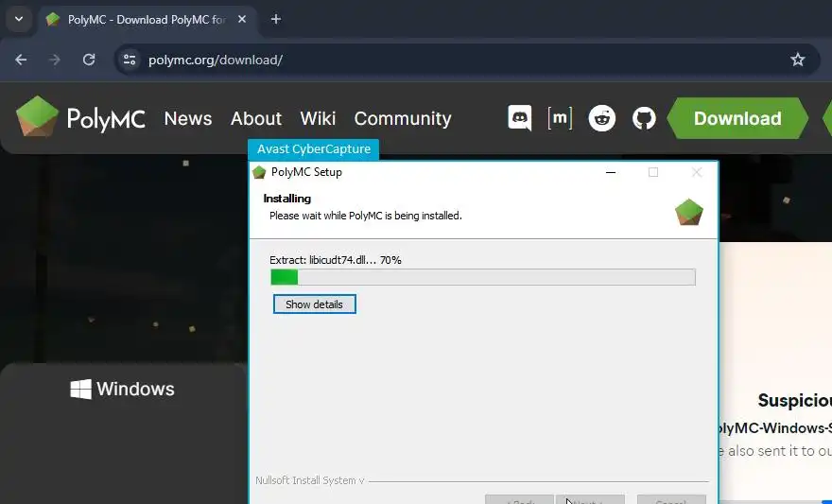832x504 pixels.
Task: Click the PolyMC icon in installer header
Action: (688, 212)
